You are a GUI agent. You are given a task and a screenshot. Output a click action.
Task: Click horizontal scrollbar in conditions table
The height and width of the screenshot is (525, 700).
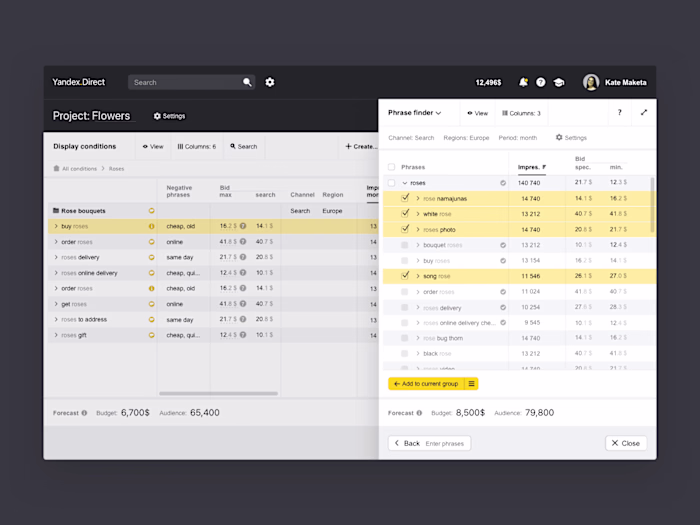[218, 393]
